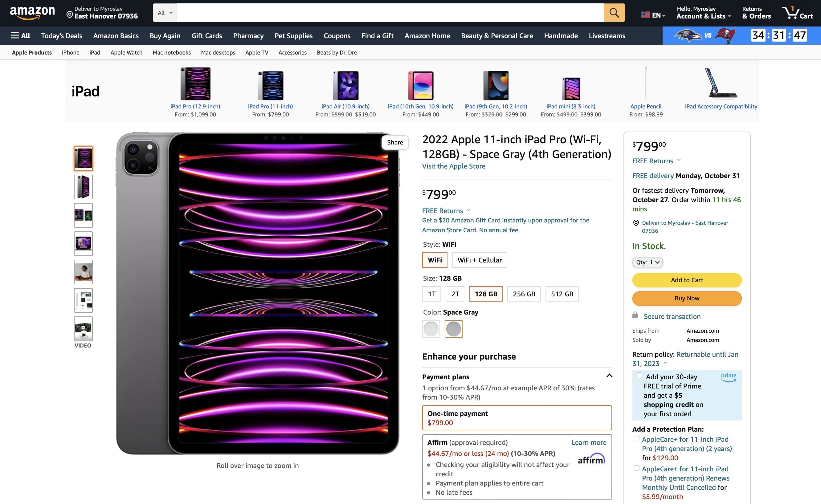Go to Mac notebooks subcategory
The image size is (821, 504).
pyautogui.click(x=171, y=52)
